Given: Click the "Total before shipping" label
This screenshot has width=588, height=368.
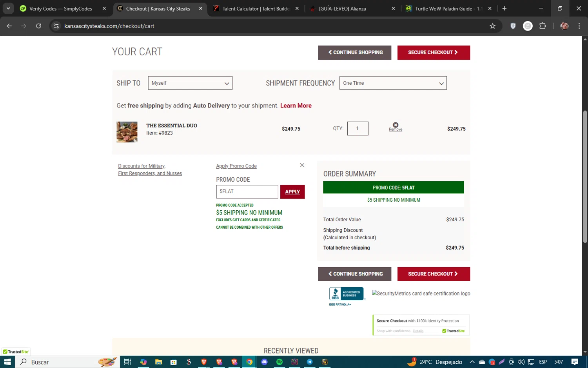Looking at the screenshot, I should coord(347,248).
